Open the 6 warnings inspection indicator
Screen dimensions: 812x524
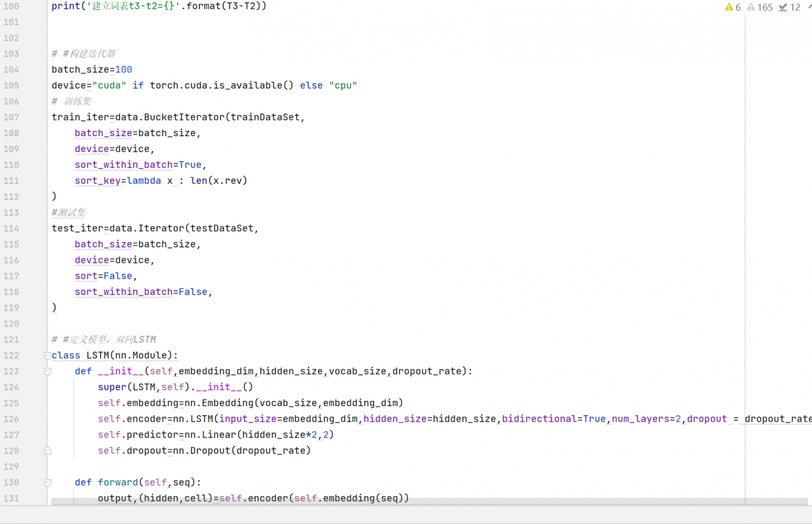733,7
